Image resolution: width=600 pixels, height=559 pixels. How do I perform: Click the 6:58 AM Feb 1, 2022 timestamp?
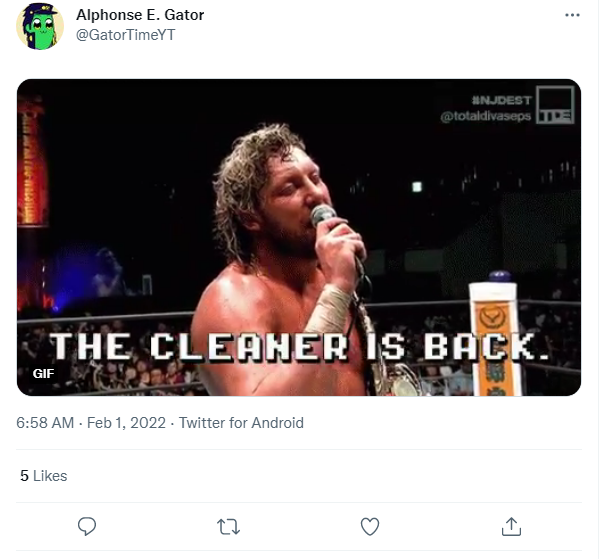pos(91,423)
